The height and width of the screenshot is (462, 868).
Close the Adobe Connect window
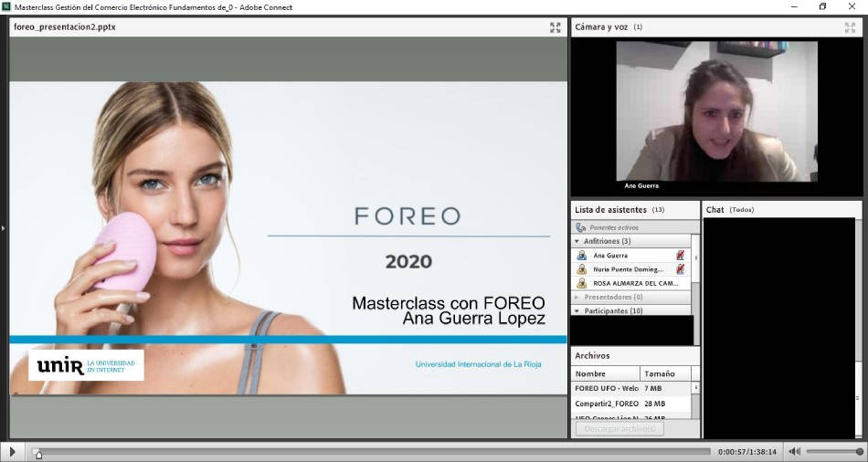pos(852,6)
